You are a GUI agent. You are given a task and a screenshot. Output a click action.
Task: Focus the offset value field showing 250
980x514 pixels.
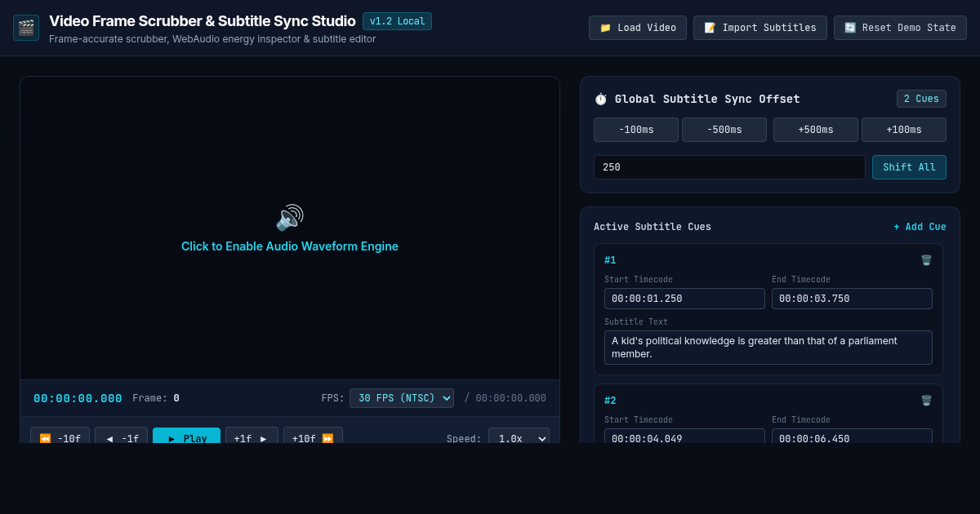point(729,167)
